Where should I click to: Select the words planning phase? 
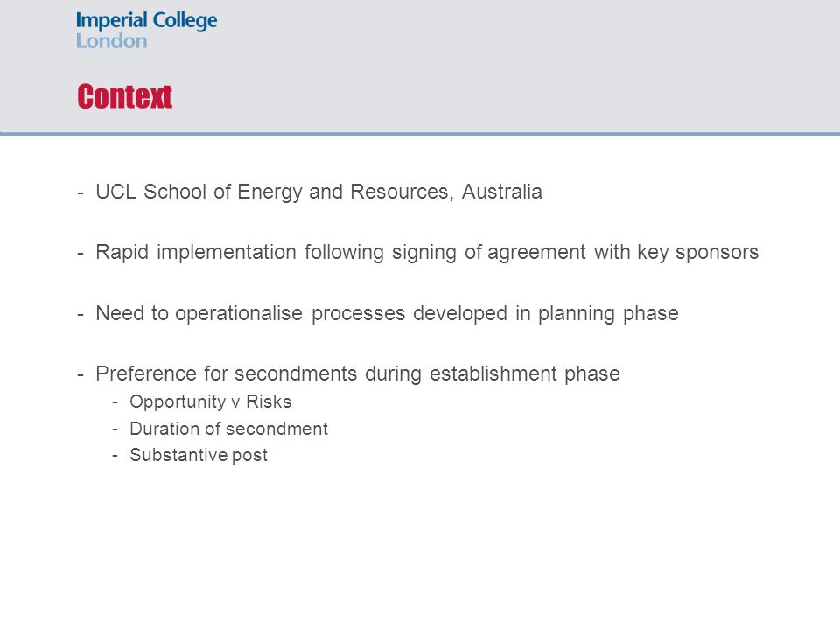608,314
